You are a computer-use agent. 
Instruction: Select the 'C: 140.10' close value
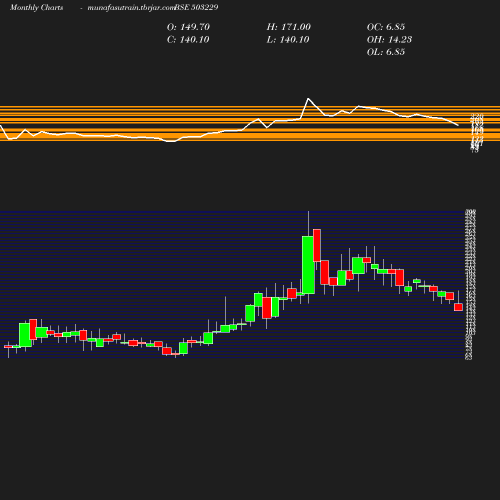[x=188, y=39]
